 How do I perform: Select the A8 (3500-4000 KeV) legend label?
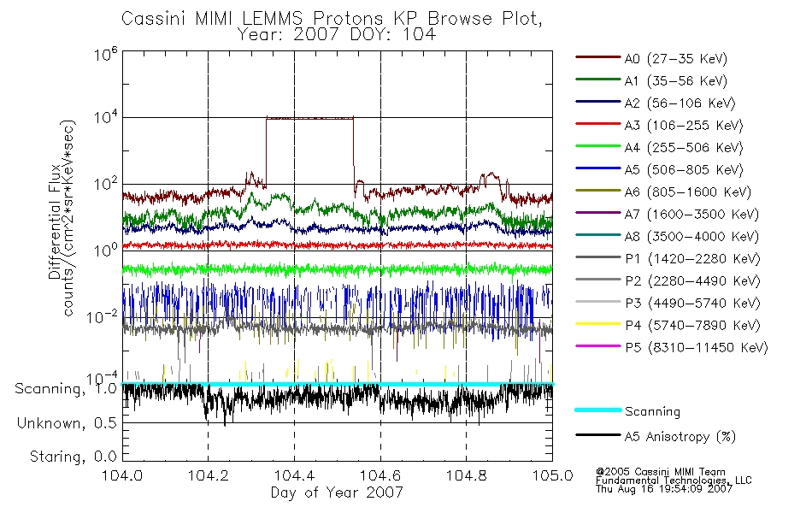point(691,237)
